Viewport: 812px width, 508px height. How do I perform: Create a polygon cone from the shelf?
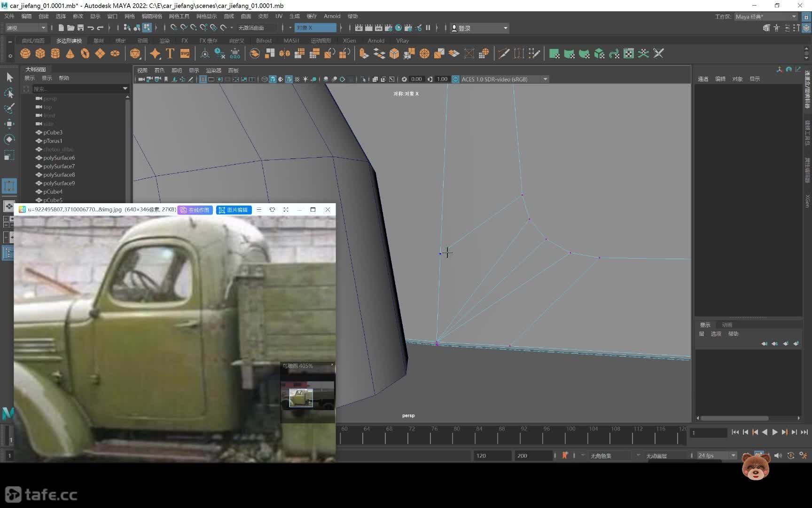pos(70,54)
